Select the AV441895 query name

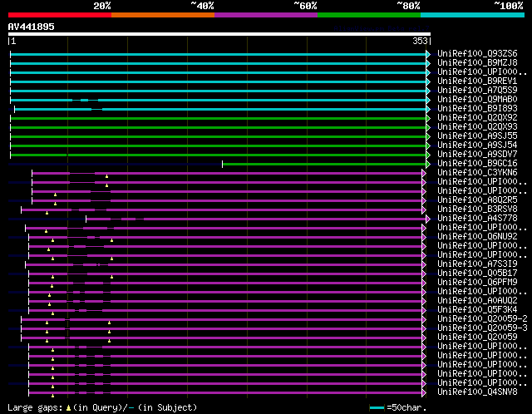32,27
